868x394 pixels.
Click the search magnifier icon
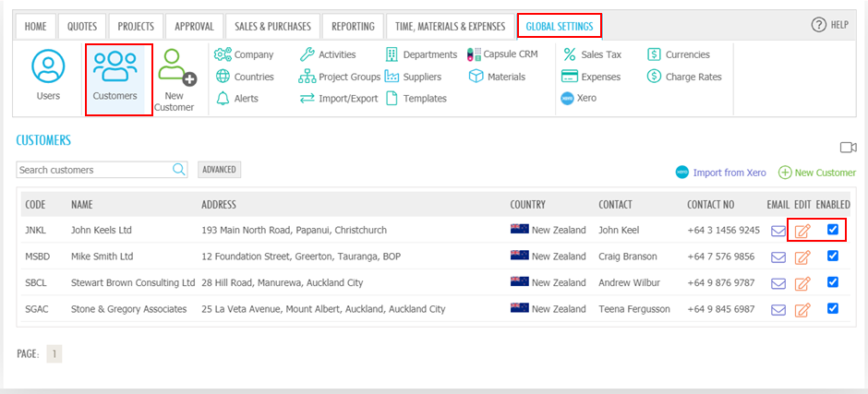click(x=179, y=170)
